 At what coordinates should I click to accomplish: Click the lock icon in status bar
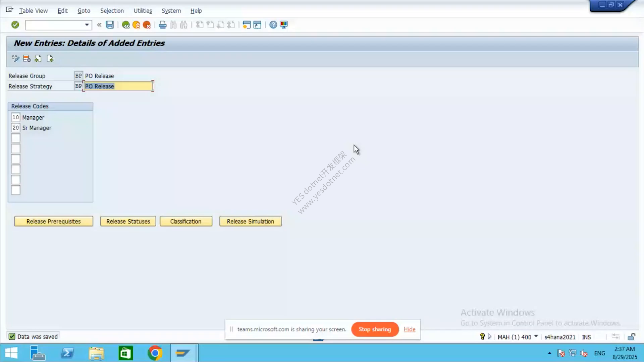[x=631, y=337]
